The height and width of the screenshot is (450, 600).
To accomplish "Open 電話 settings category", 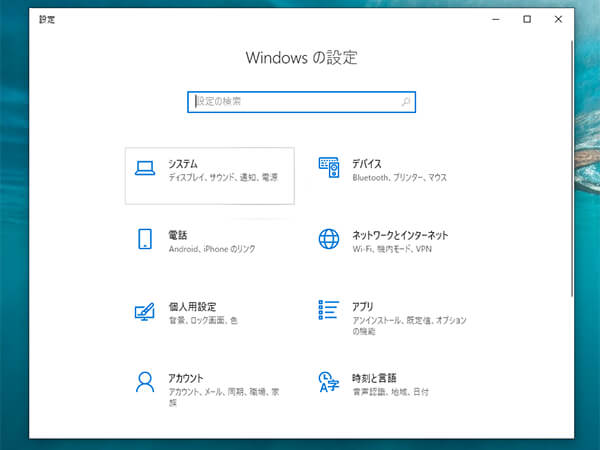I will tap(210, 247).
